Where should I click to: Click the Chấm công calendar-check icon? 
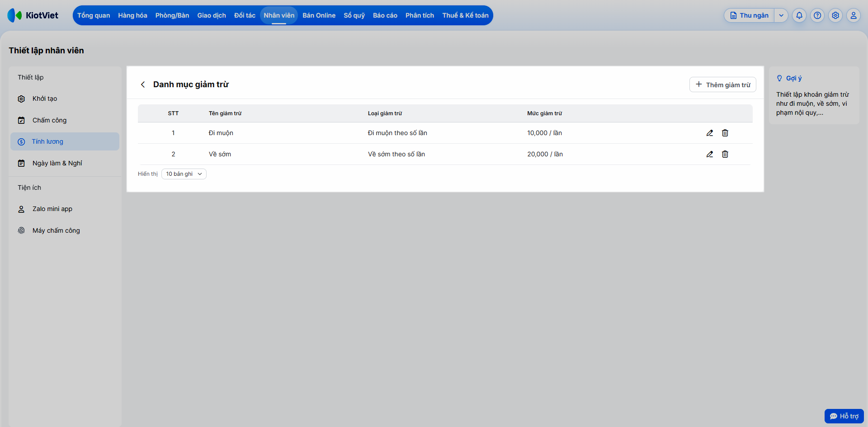(21, 120)
